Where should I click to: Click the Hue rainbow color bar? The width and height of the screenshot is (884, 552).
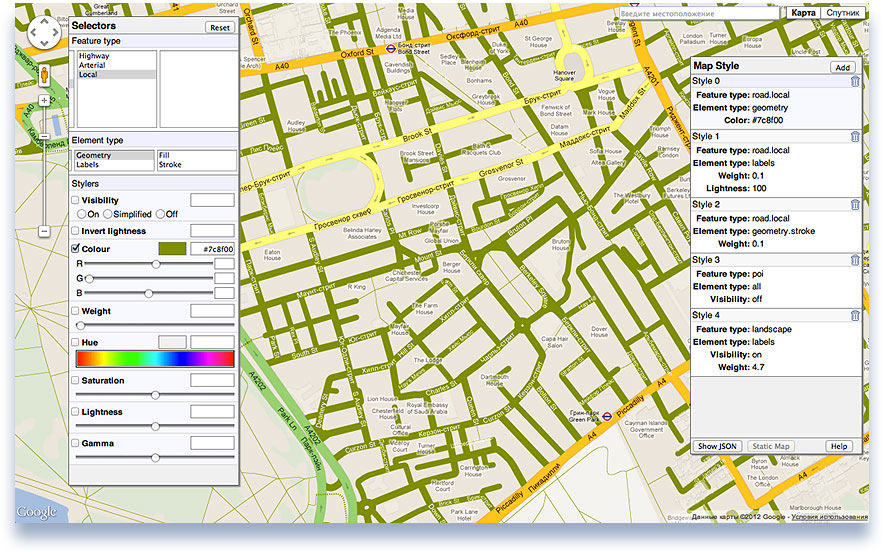[x=154, y=359]
